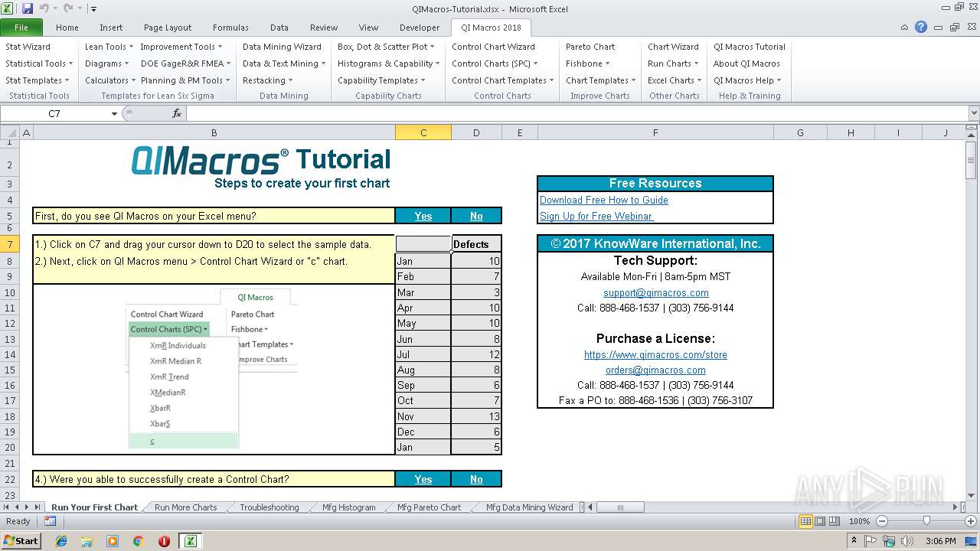980x551 pixels.
Task: Click the Select All corner of the sheet
Action: point(9,132)
